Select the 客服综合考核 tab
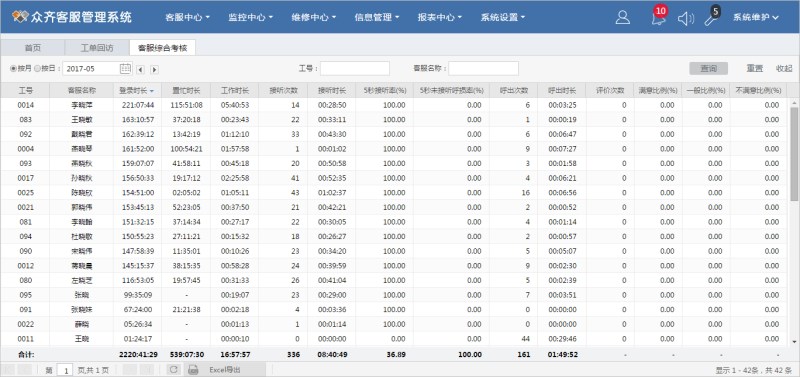Screen dimensions: 800x377 click(x=162, y=48)
